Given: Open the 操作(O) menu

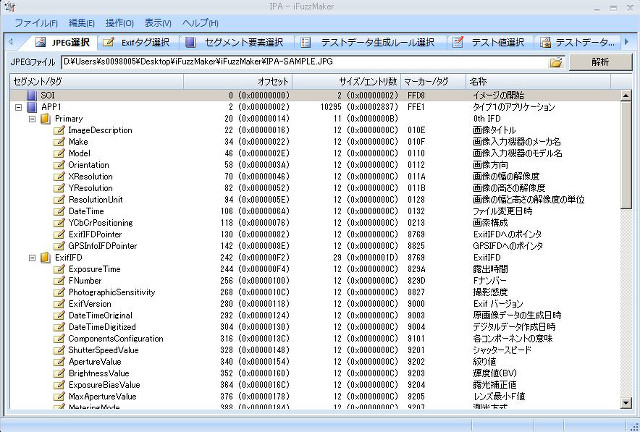Looking at the screenshot, I should coord(119,23).
